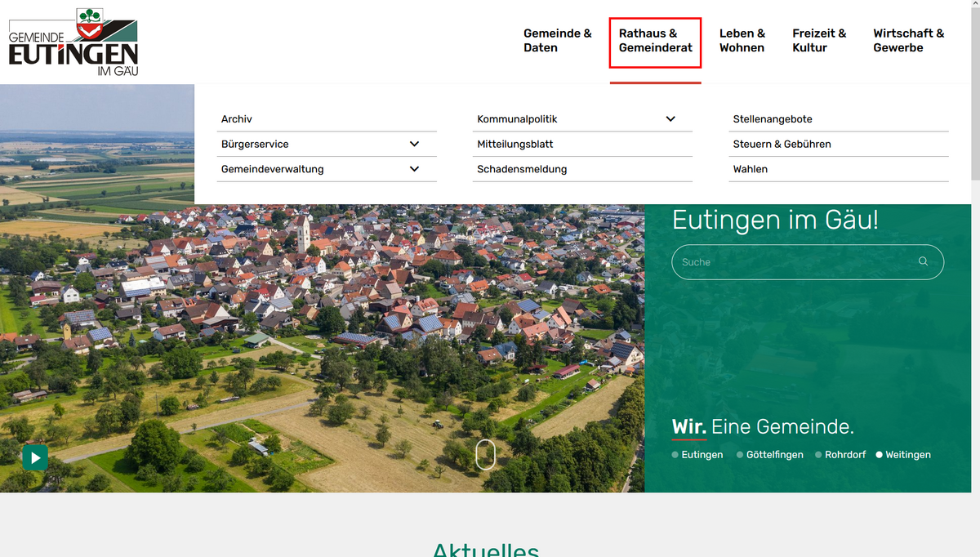The image size is (980, 557).
Task: Click the search magnifier icon
Action: tap(923, 261)
